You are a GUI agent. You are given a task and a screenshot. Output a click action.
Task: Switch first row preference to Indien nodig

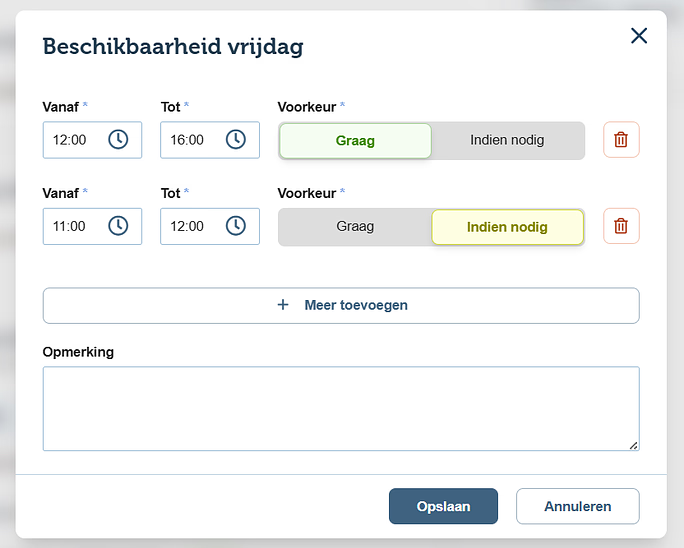click(x=507, y=140)
